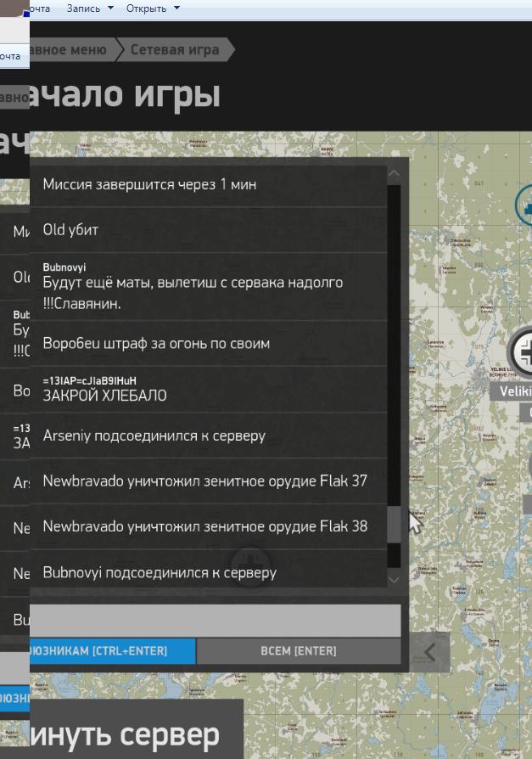Select the Flak 38 destroyed message
This screenshot has width=532, height=759.
point(209,526)
